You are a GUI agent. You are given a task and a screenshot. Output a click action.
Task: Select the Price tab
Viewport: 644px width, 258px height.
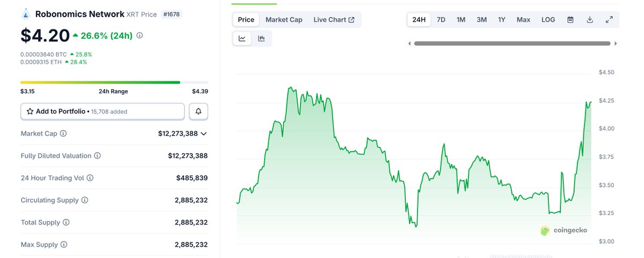[x=246, y=19]
